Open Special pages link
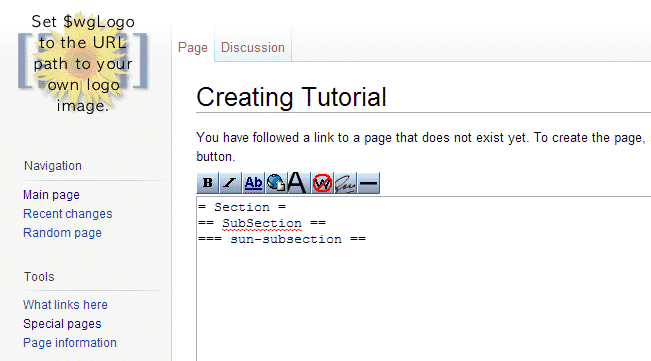Image resolution: width=651 pixels, height=361 pixels. point(62,324)
